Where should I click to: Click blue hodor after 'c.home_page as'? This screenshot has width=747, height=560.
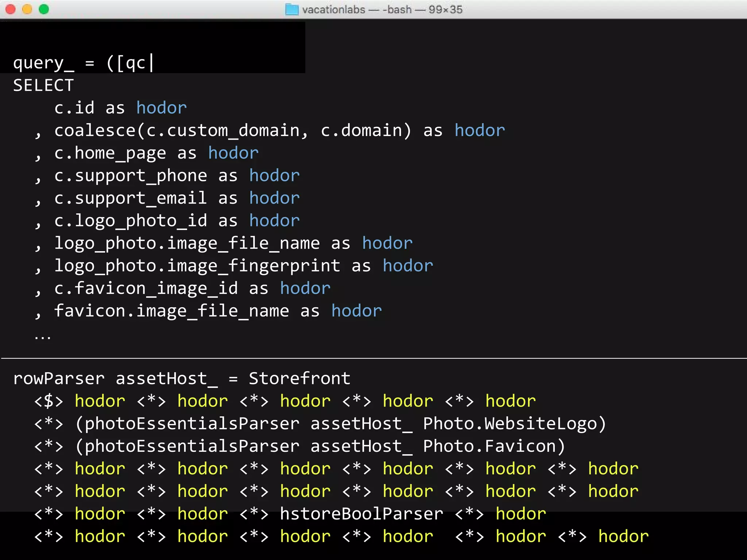233,153
